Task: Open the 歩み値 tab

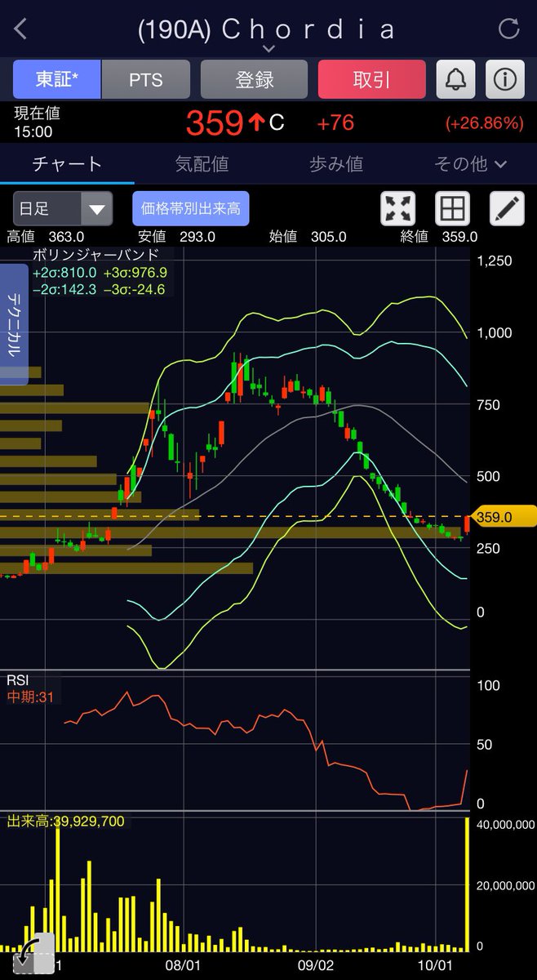Action: click(335, 164)
